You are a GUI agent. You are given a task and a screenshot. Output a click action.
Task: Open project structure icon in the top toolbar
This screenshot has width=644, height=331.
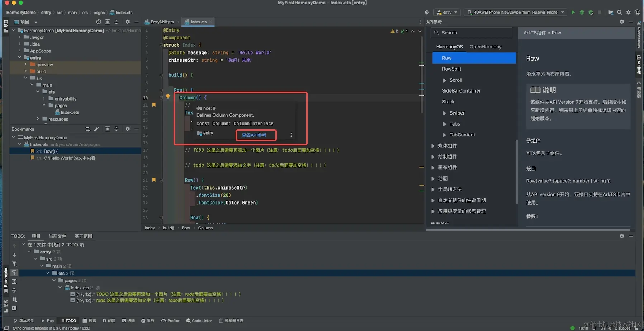click(x=611, y=12)
